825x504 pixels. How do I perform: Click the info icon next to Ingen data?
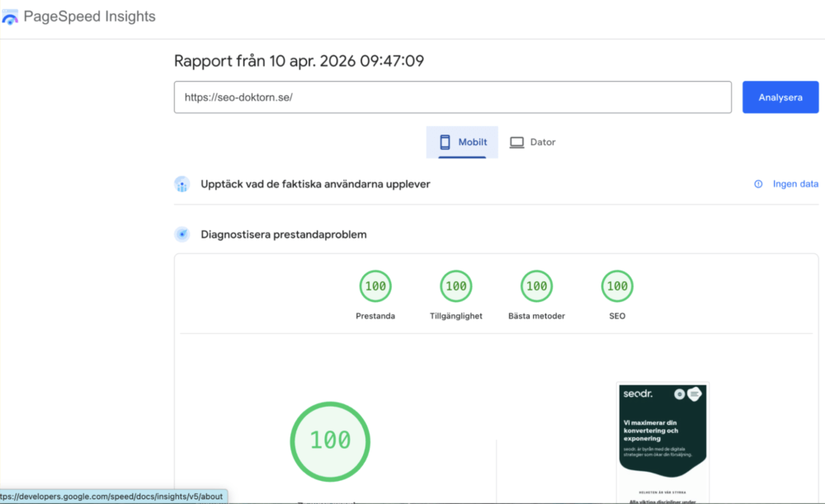758,184
